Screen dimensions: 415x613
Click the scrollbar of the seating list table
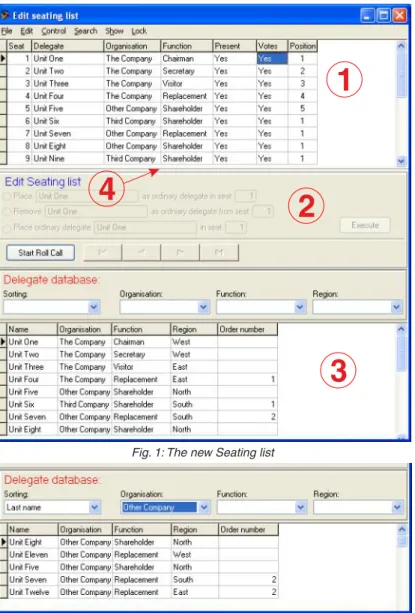click(401, 104)
